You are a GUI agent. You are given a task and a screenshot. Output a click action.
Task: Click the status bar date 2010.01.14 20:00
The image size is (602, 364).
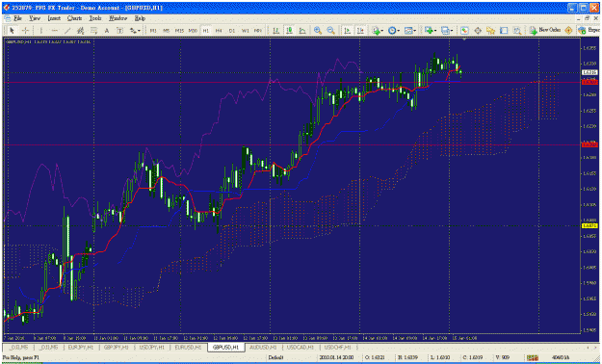point(336,358)
